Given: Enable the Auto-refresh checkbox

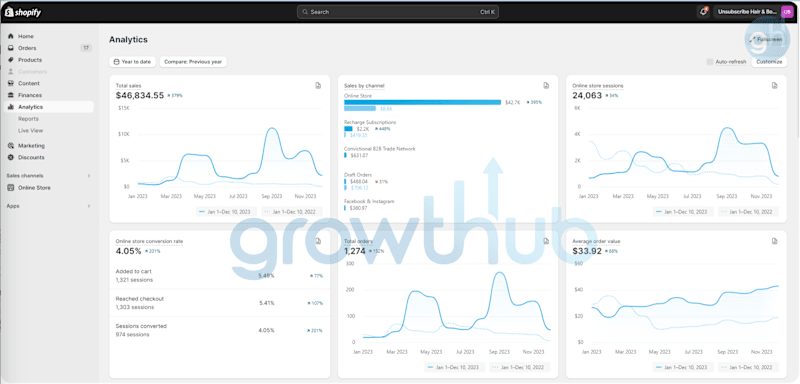Looking at the screenshot, I should (x=710, y=62).
